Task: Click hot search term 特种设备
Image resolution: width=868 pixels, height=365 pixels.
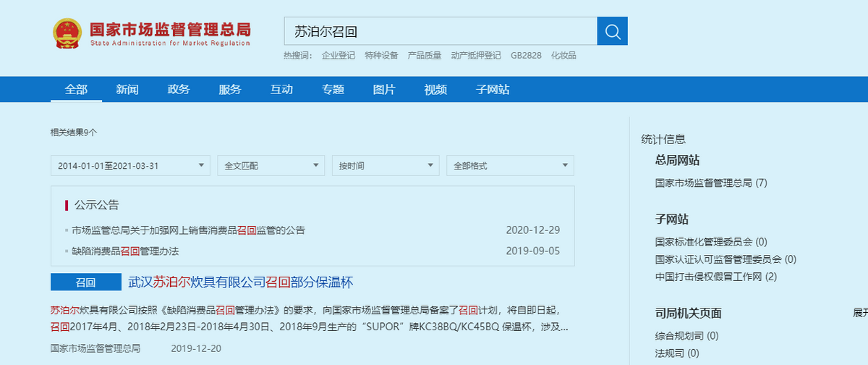Action: click(381, 56)
